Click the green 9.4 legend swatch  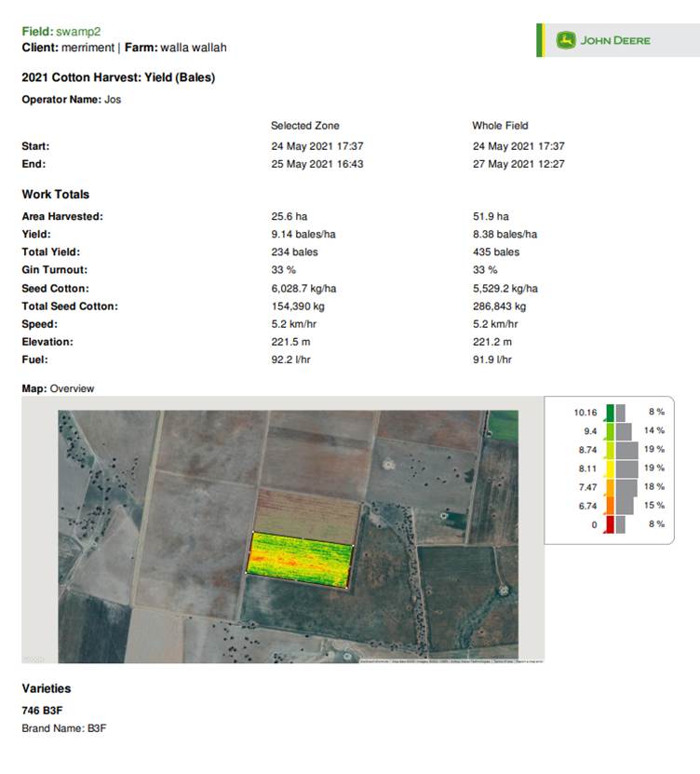coord(610,431)
